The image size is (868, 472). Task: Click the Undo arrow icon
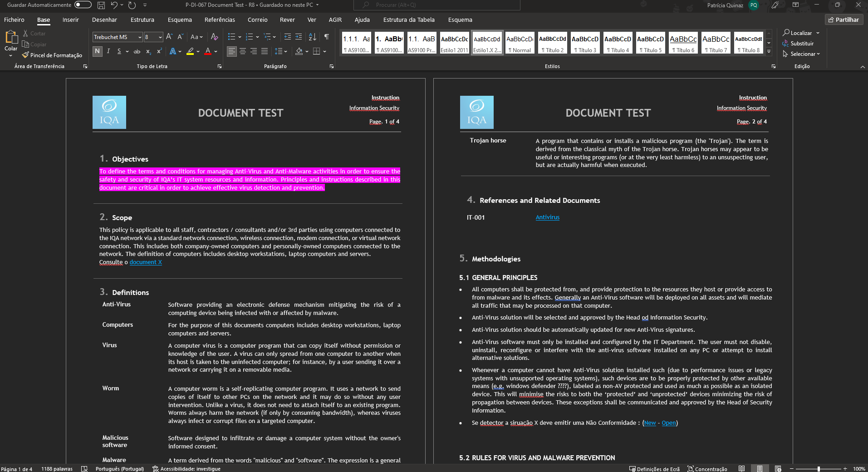pyautogui.click(x=114, y=5)
